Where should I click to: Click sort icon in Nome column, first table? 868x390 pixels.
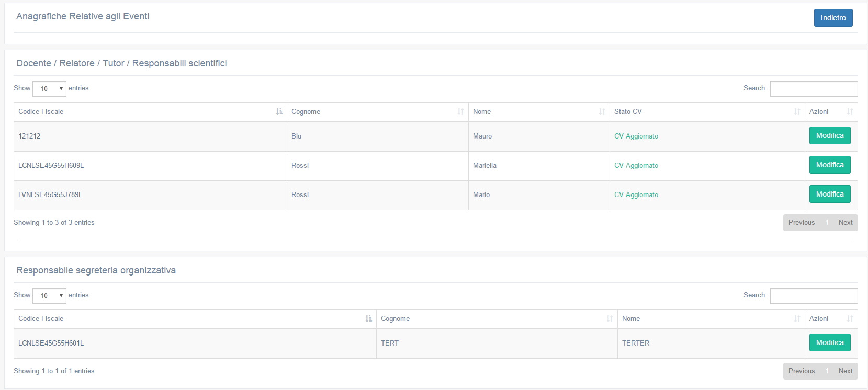[602, 112]
